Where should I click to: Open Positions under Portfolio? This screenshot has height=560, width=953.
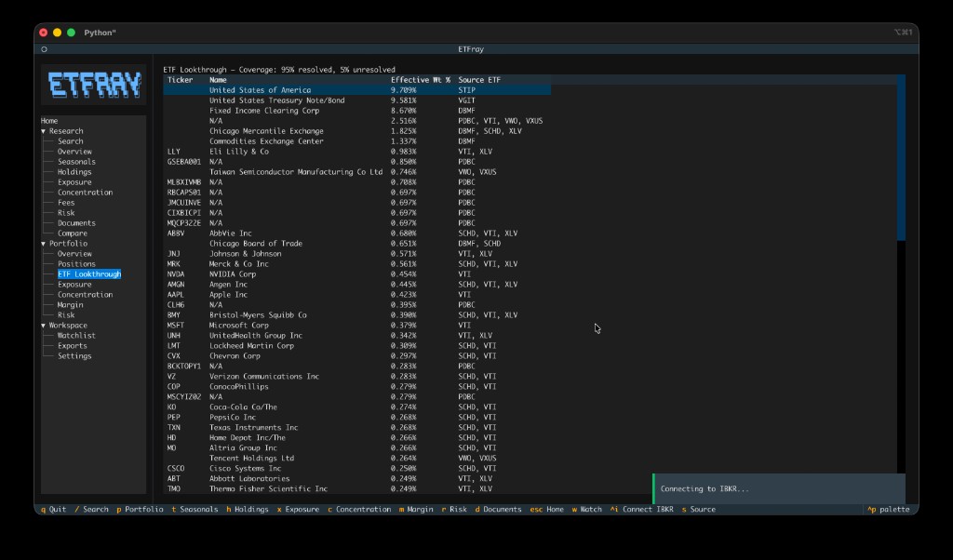76,264
